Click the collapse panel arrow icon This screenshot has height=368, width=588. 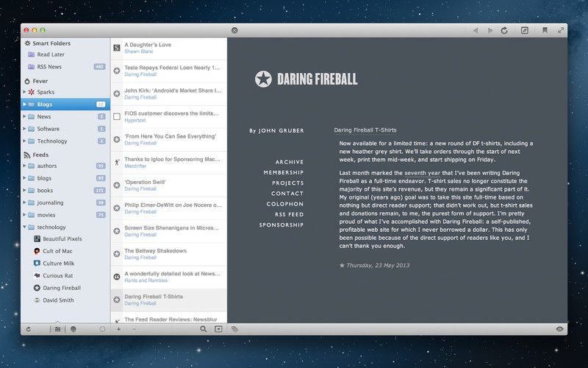pos(218,329)
